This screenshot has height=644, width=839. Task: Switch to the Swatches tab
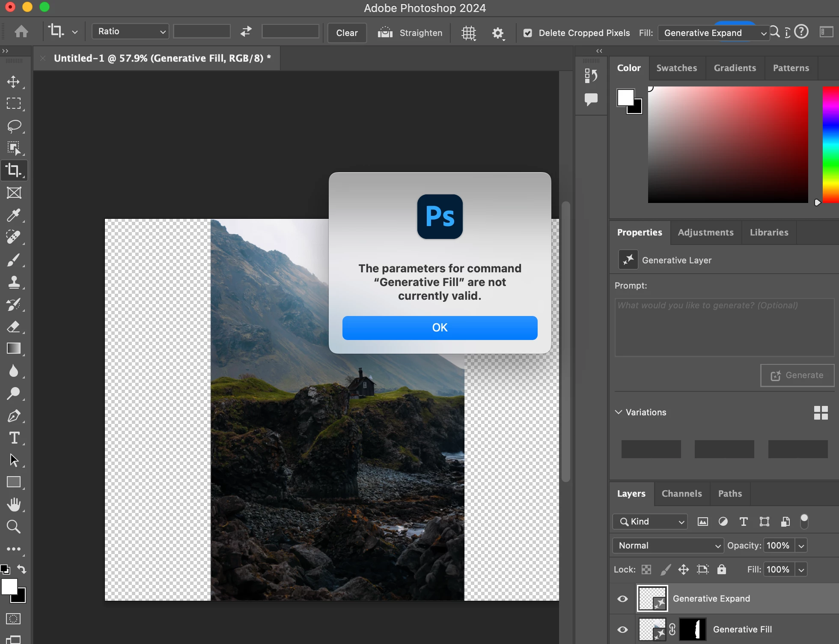[676, 68]
